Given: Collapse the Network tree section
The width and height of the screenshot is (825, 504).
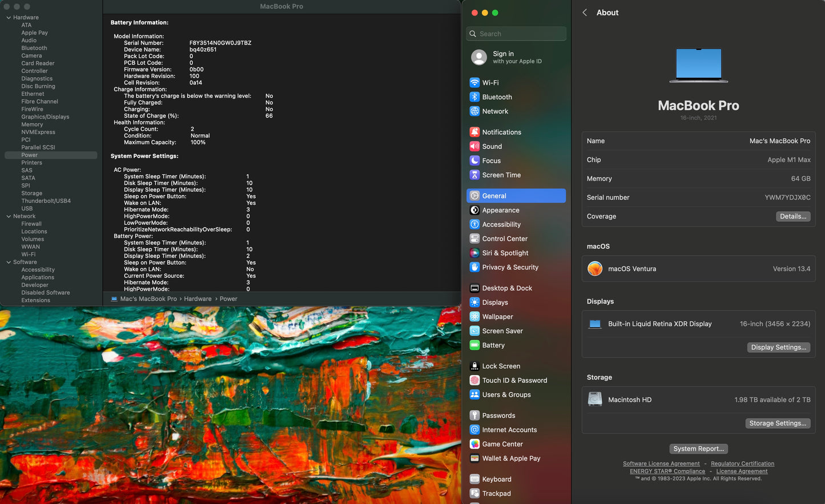Looking at the screenshot, I should pos(9,216).
